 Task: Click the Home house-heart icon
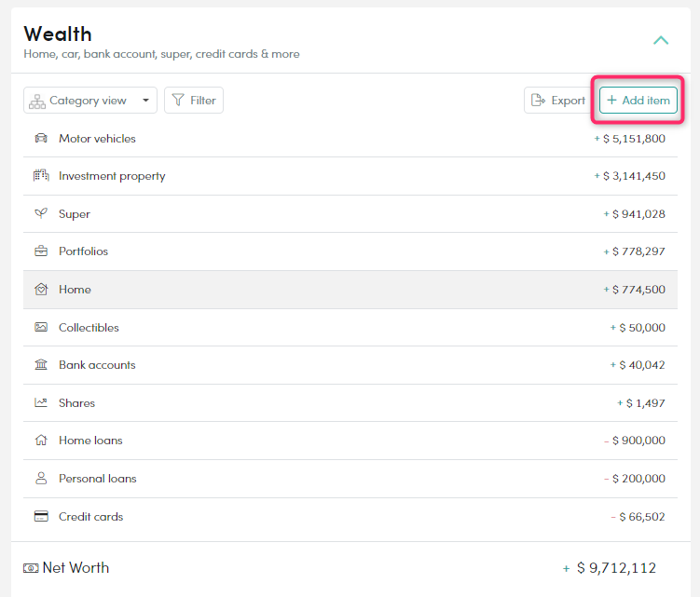[x=41, y=289]
